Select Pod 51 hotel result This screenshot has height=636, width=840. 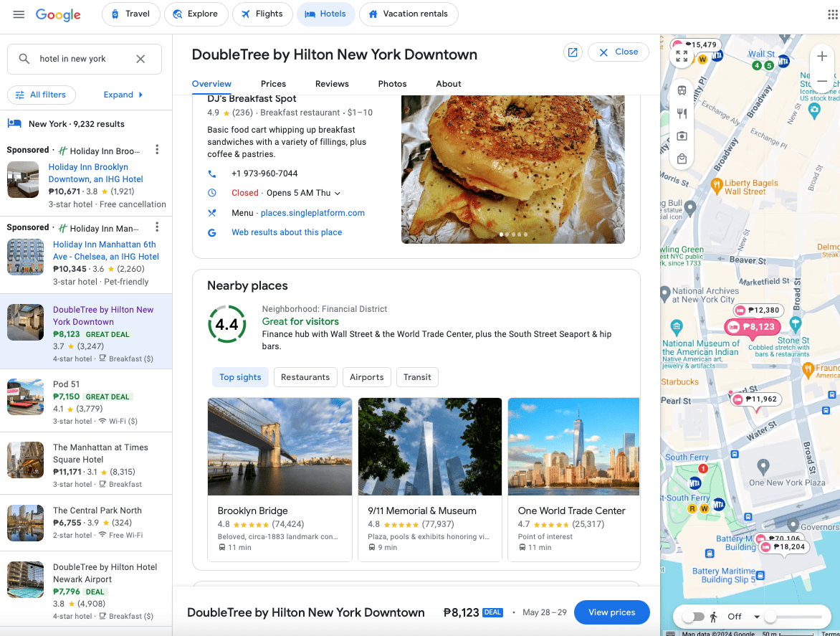86,401
